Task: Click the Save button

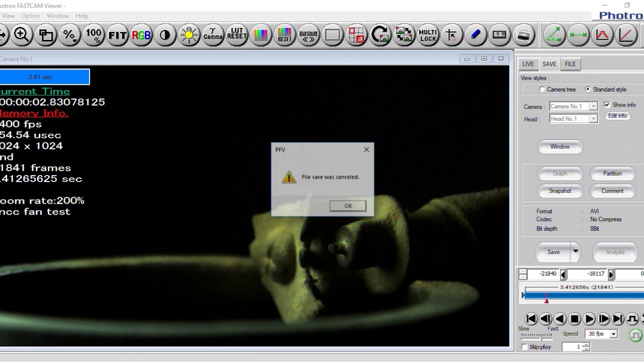Action: tap(553, 252)
